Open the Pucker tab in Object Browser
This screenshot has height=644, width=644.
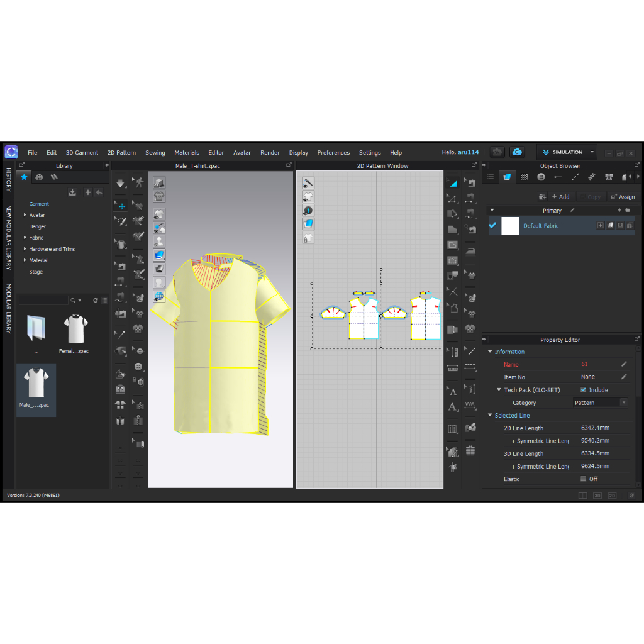tap(592, 177)
